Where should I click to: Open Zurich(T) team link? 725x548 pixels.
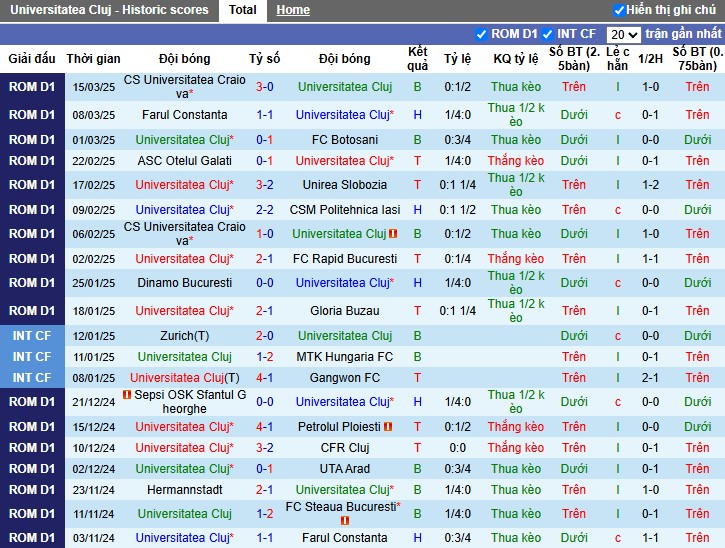click(184, 336)
